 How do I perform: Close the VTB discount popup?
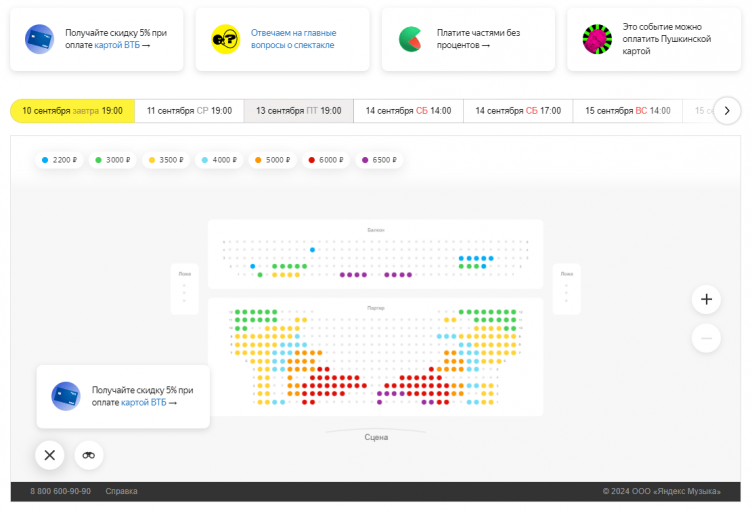point(49,455)
